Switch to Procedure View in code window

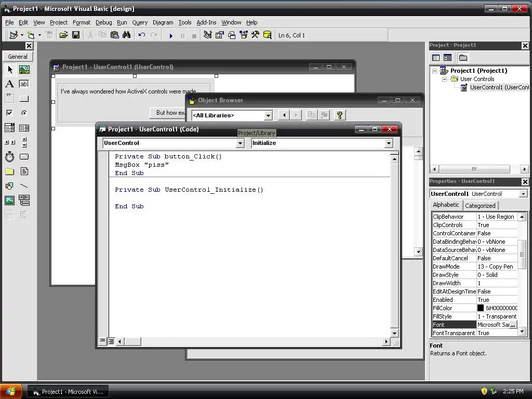102,341
